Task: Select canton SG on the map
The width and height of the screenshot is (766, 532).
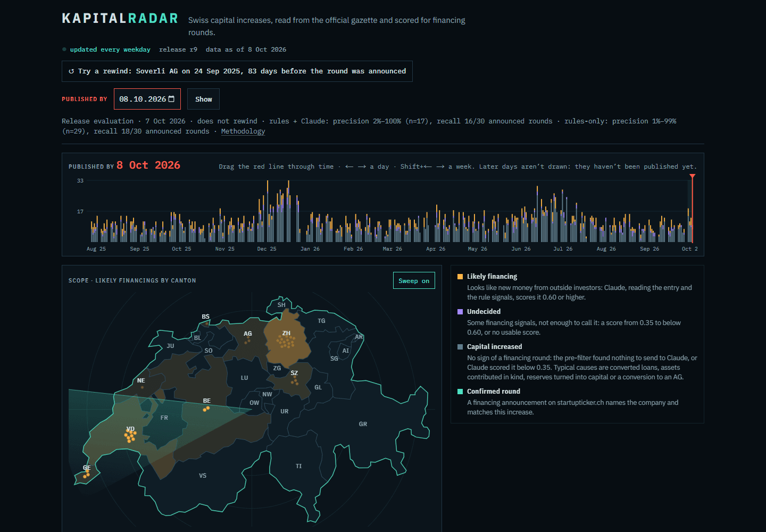Action: tap(334, 359)
